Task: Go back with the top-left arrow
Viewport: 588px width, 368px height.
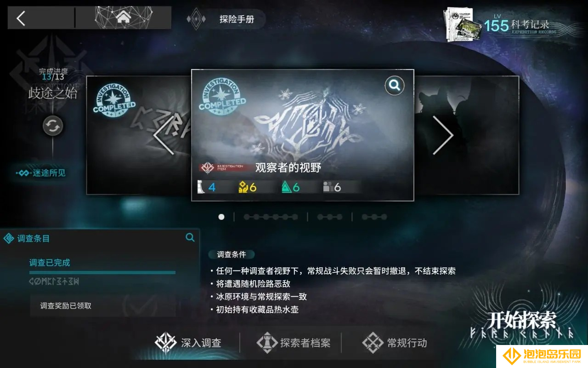Action: (21, 18)
